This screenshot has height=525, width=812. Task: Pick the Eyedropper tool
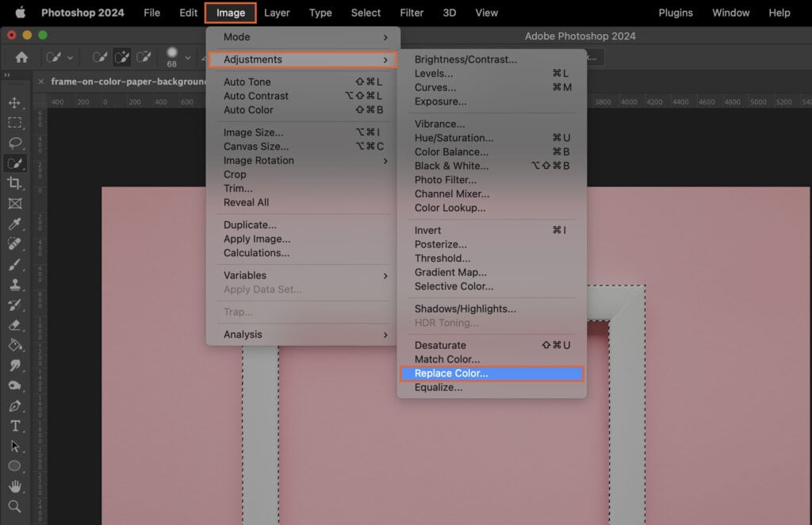pyautogui.click(x=16, y=224)
